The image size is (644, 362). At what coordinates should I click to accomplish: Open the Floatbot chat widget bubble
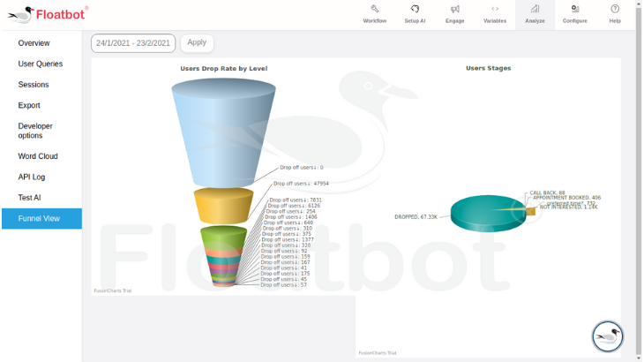[x=607, y=336]
